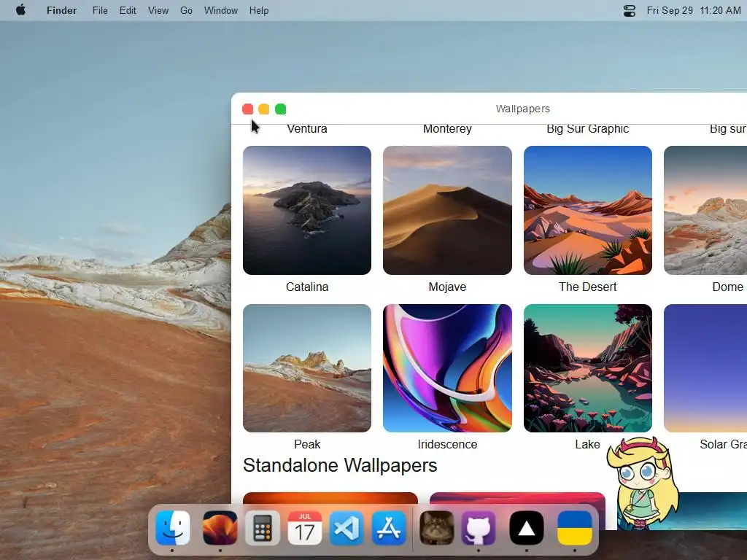Open the File menu
Image resolution: width=747 pixels, height=560 pixels.
tap(100, 10)
